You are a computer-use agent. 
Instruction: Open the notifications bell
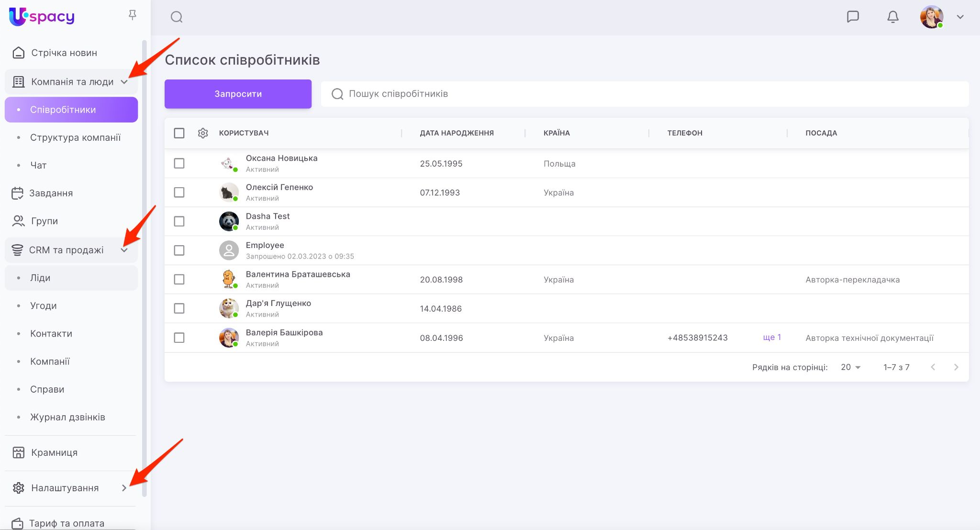tap(892, 17)
